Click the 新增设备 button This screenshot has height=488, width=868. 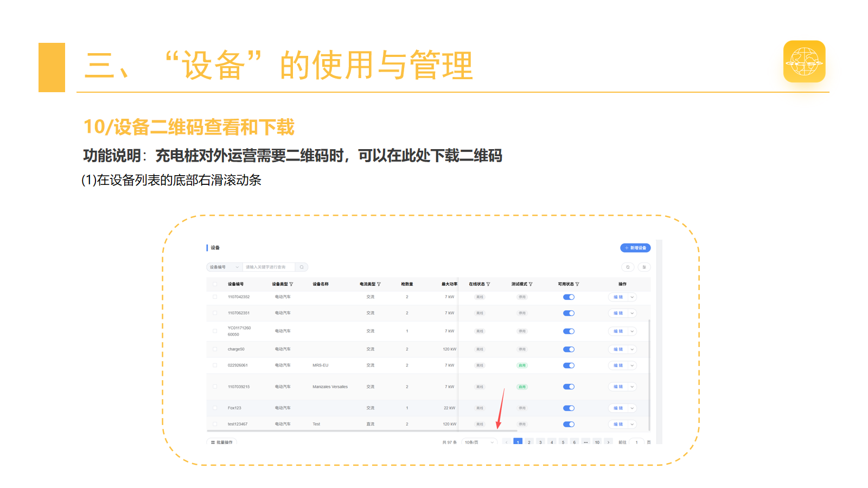[635, 248]
